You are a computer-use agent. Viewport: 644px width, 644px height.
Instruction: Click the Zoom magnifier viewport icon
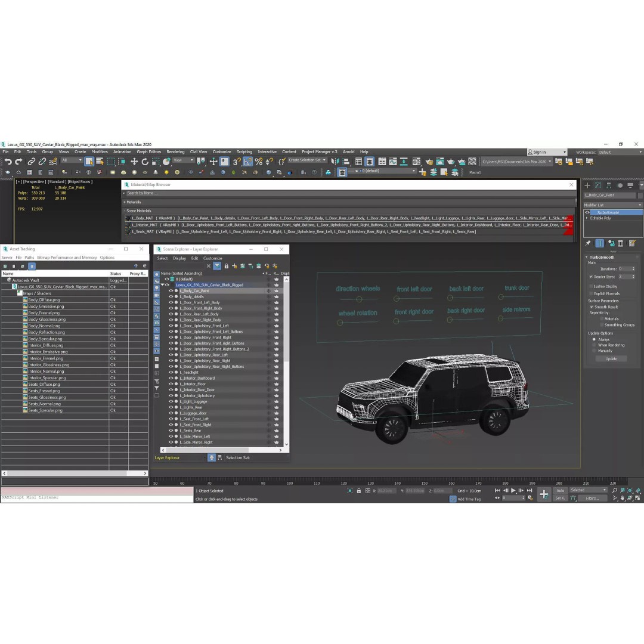614,490
